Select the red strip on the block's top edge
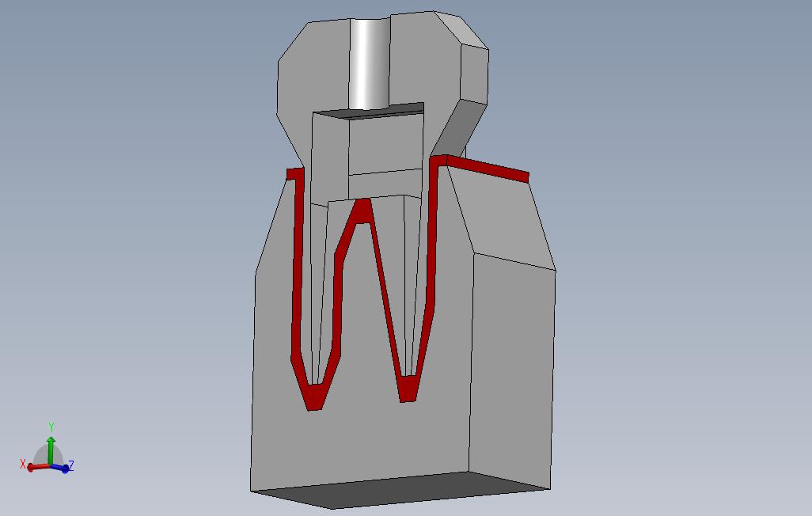 click(x=488, y=169)
